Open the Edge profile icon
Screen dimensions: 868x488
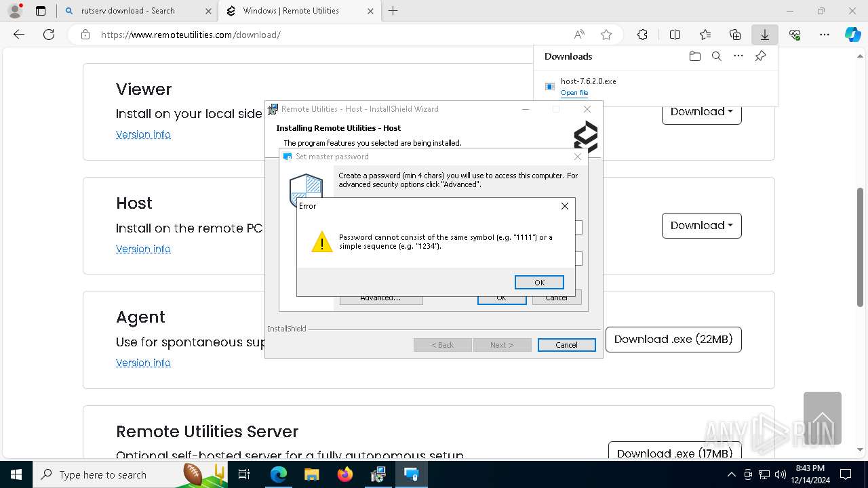(x=15, y=11)
